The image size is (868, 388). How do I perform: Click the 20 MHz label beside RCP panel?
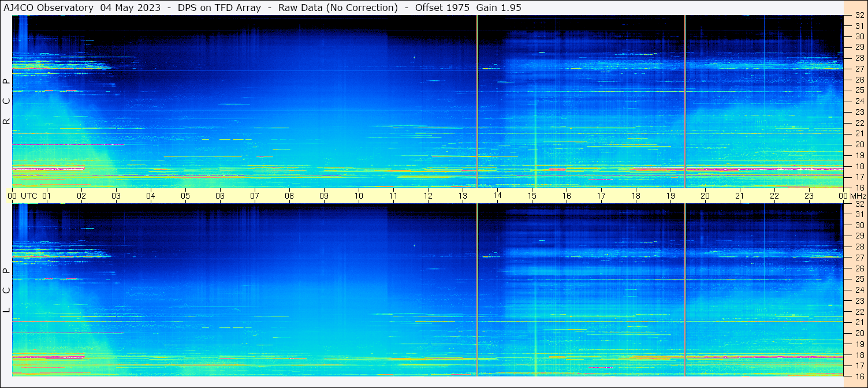859,144
